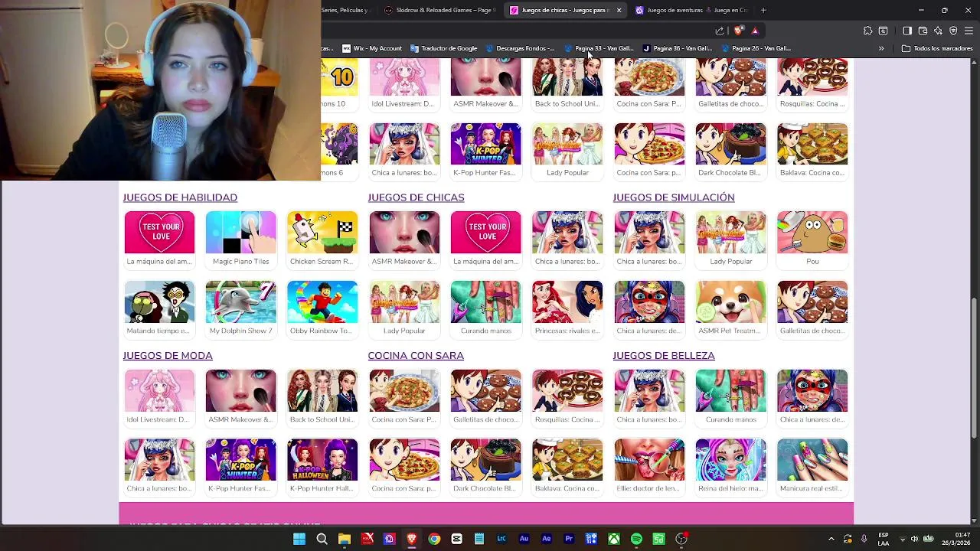Open the Pagina 36 - Van Gall bookmark
Image resolution: width=980 pixels, height=551 pixels.
click(x=678, y=48)
